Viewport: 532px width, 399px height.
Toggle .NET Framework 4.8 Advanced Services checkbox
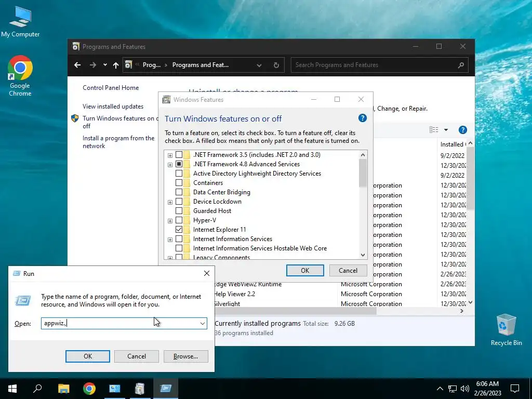click(x=179, y=164)
